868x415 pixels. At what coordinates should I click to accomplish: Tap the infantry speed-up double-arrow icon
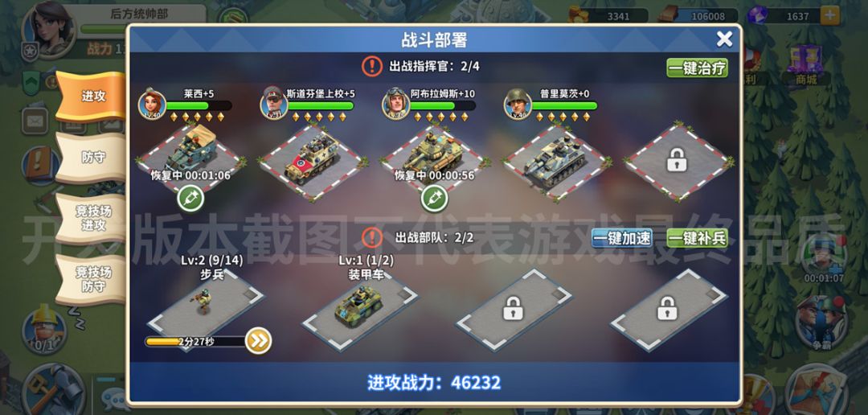pos(258,341)
